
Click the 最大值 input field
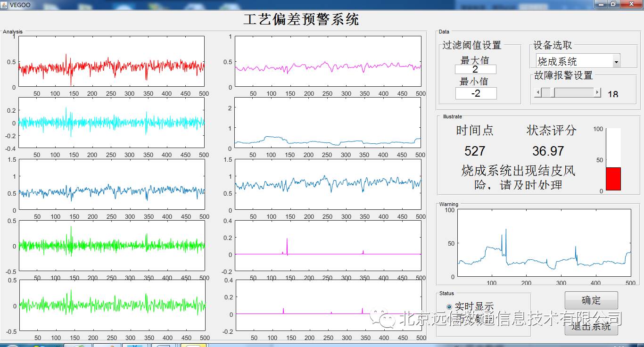click(x=475, y=69)
